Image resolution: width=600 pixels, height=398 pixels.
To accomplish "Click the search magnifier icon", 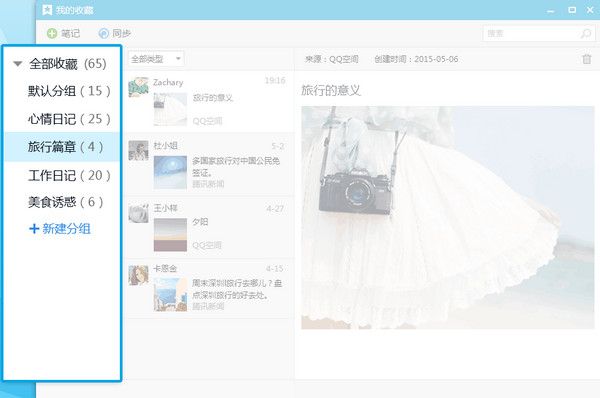I will click(586, 34).
